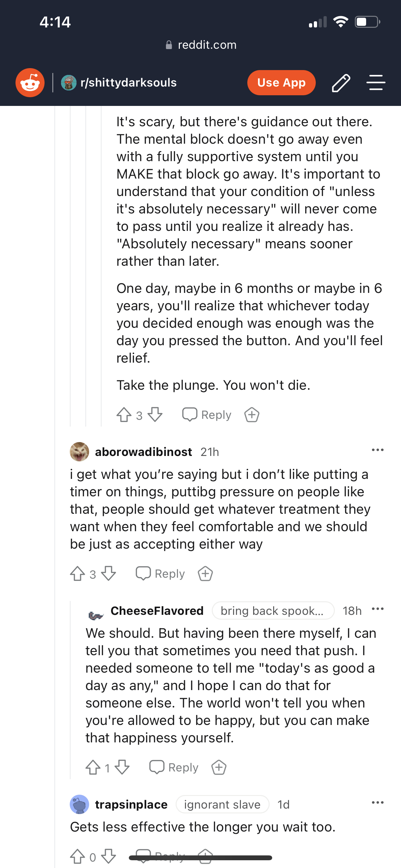Open aborowadibinost's user avatar
Viewport: 401px width, 868px height.
pos(79,451)
